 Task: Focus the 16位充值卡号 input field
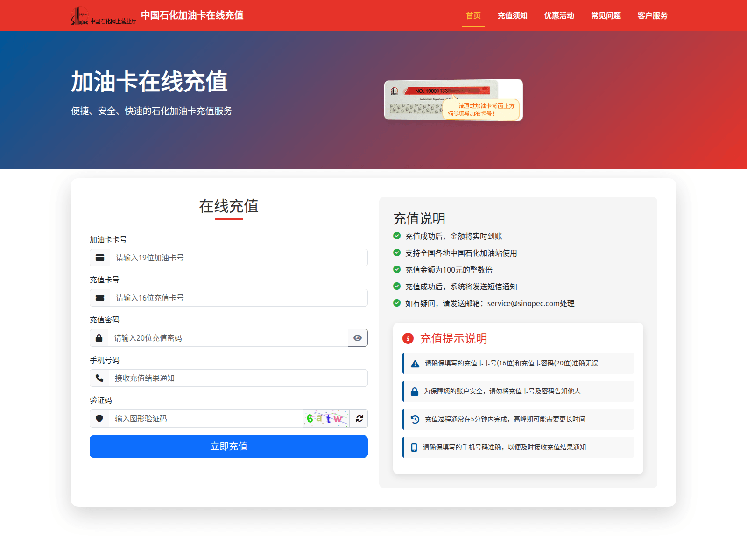pyautogui.click(x=239, y=298)
